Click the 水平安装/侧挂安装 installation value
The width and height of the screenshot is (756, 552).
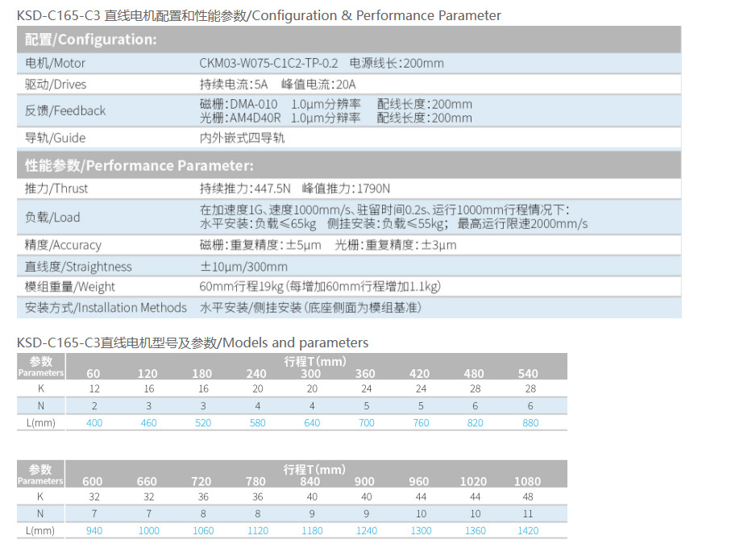pyautogui.click(x=310, y=308)
